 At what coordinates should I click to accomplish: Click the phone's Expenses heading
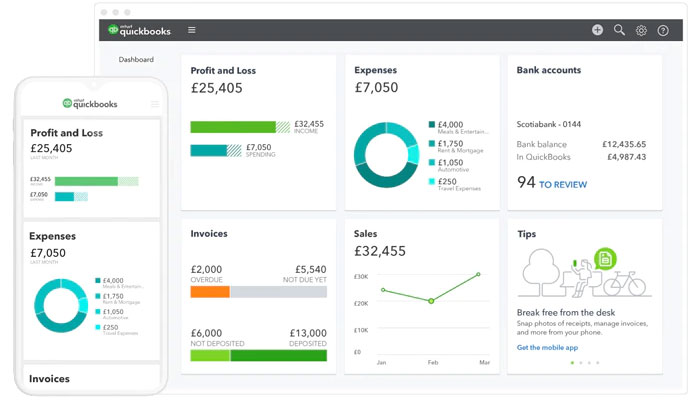pos(52,236)
